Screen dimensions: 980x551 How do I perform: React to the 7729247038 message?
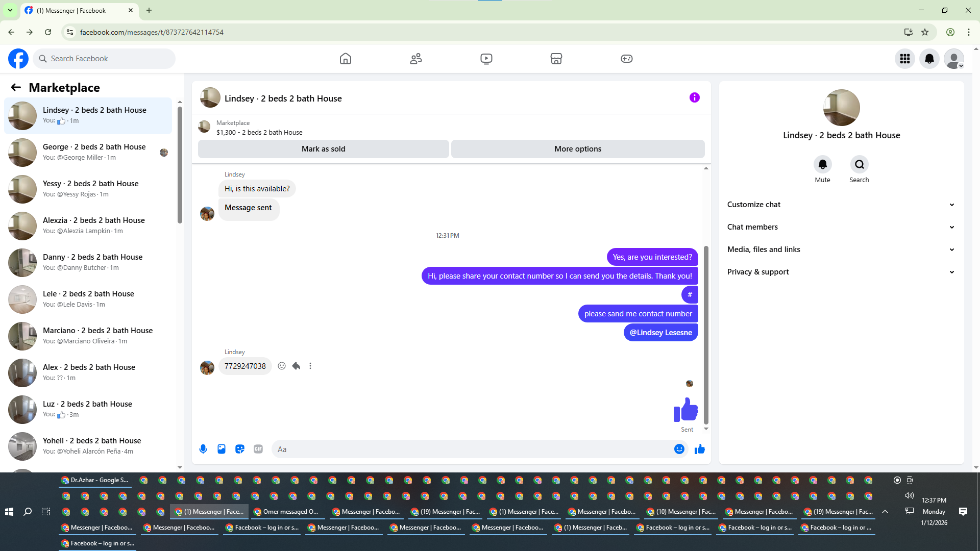pos(282,366)
